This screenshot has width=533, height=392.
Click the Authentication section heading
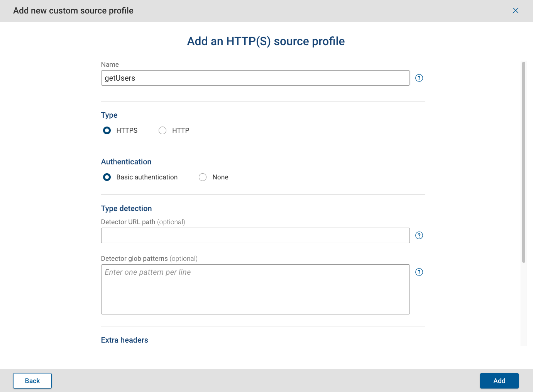point(126,162)
